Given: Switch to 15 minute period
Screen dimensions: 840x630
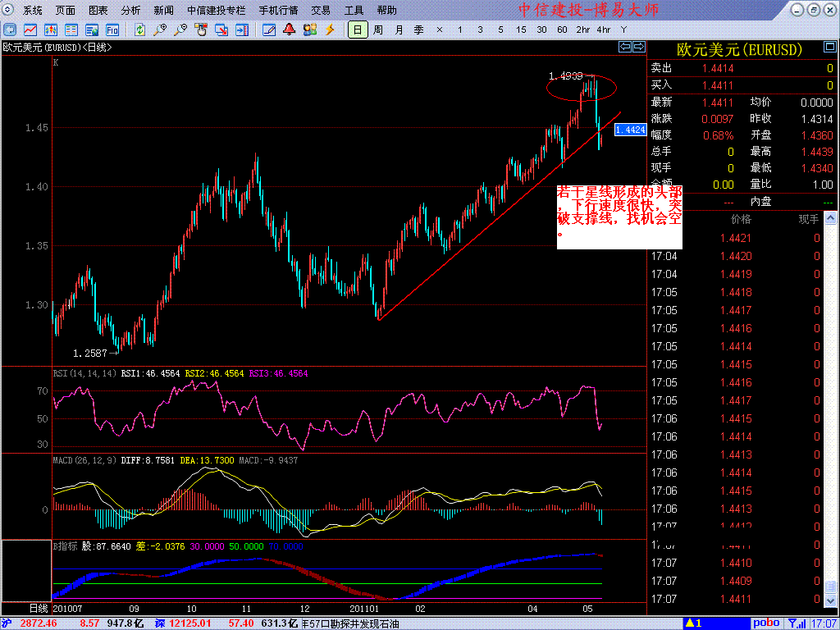Looking at the screenshot, I should tap(521, 30).
